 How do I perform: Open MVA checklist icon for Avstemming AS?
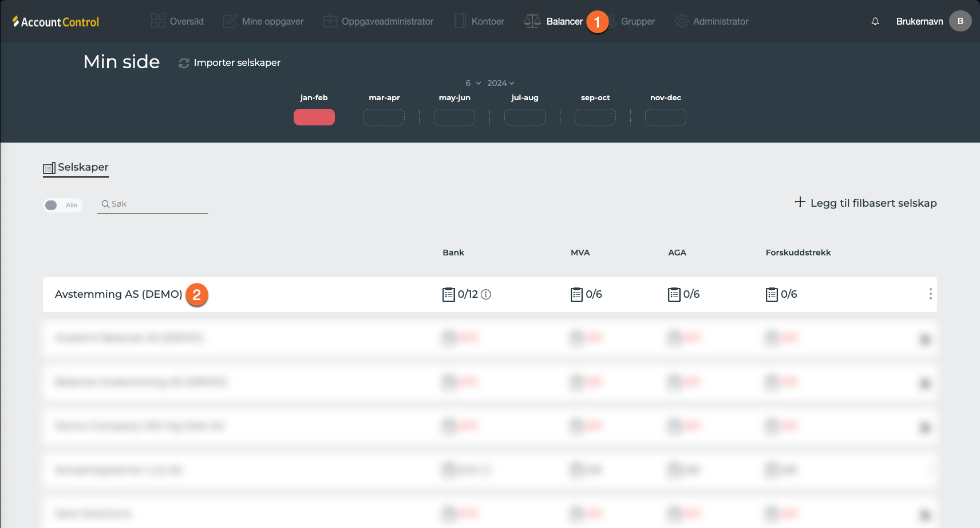point(576,294)
